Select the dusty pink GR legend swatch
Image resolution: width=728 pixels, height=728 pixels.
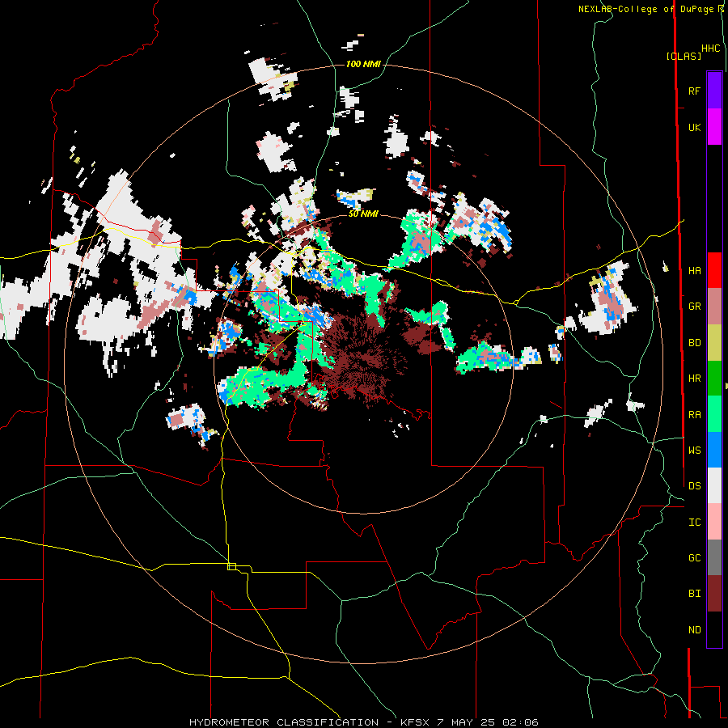pos(714,307)
